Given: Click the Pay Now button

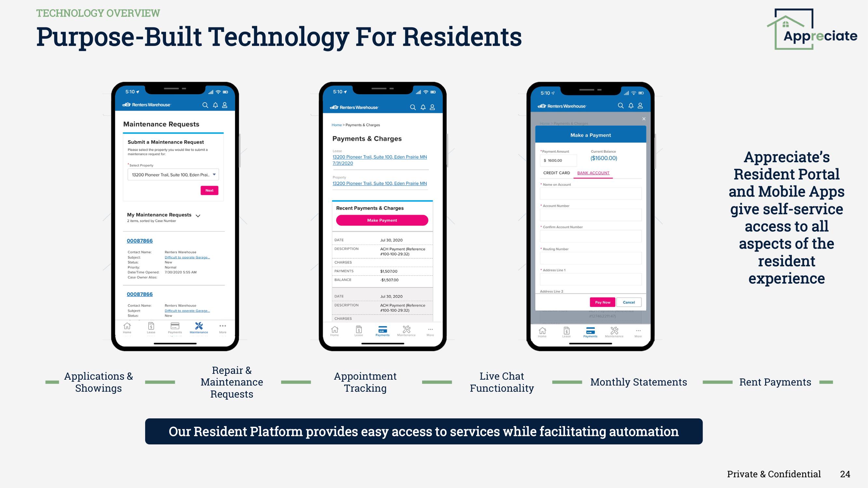Looking at the screenshot, I should [602, 303].
